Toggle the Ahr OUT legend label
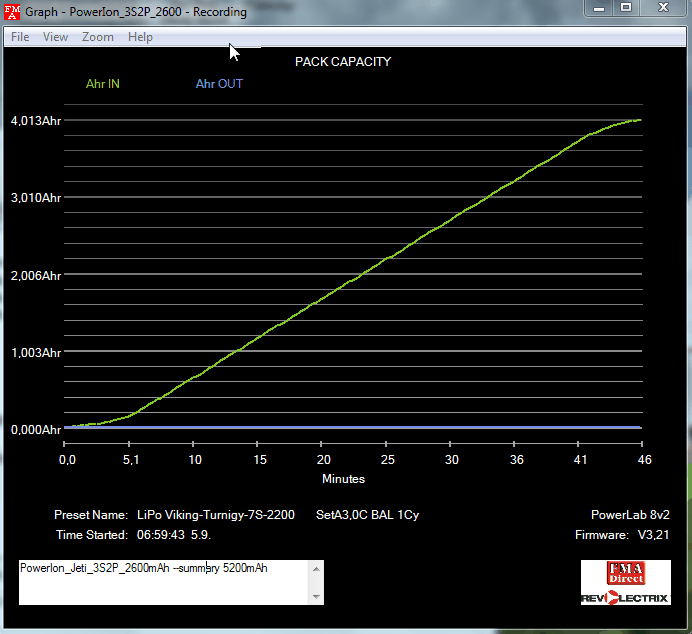The image size is (692, 634). [x=219, y=84]
